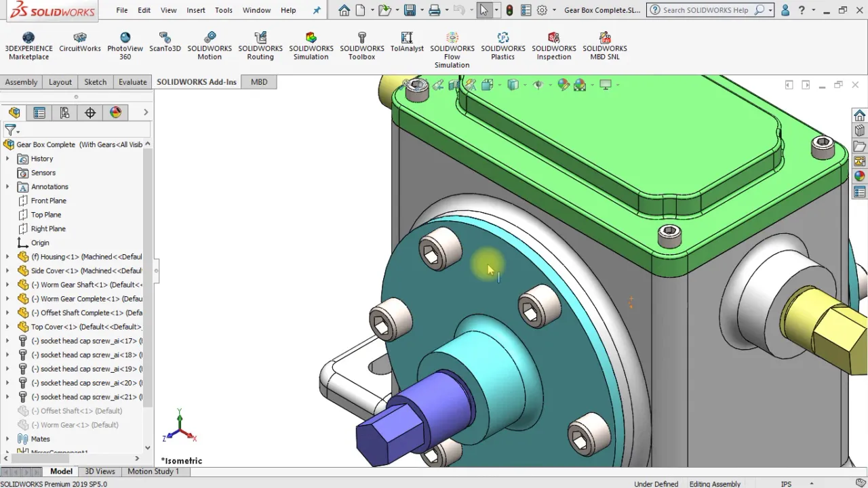868x488 pixels.
Task: Expand the manager tabs chevron arrow
Action: pos(145,113)
